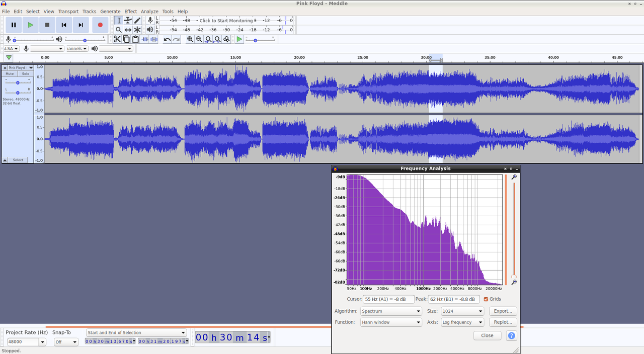Open the Snap-To Off dropdown
644x354 pixels.
click(66, 342)
